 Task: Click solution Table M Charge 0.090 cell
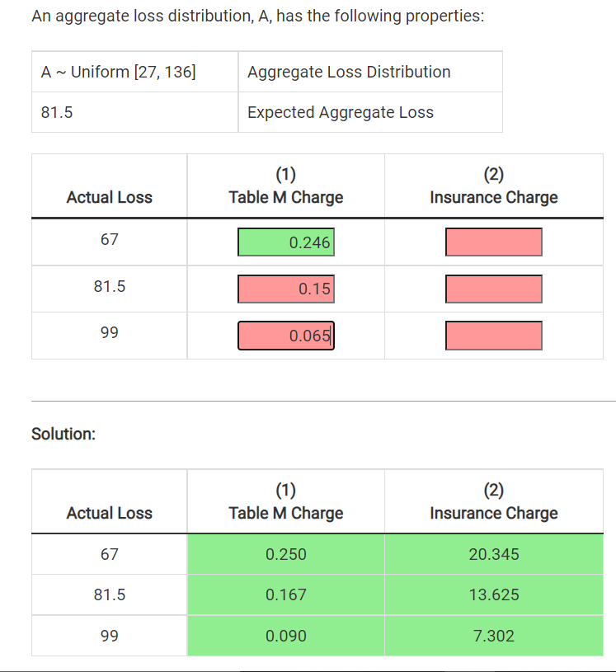click(x=285, y=636)
